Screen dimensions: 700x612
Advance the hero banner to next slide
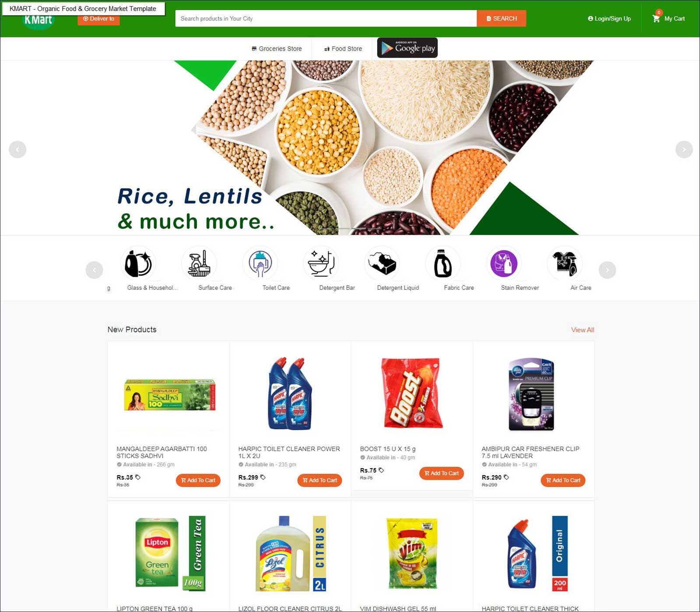(684, 150)
